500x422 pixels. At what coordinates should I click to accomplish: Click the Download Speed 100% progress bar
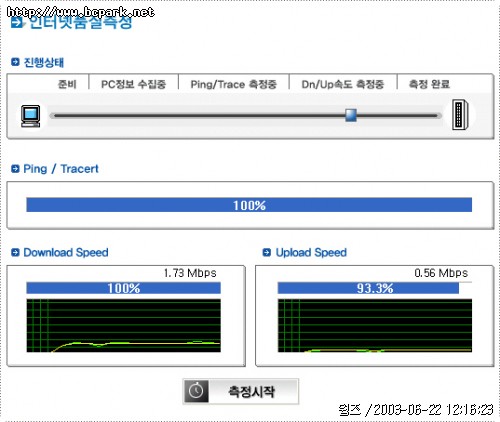123,288
